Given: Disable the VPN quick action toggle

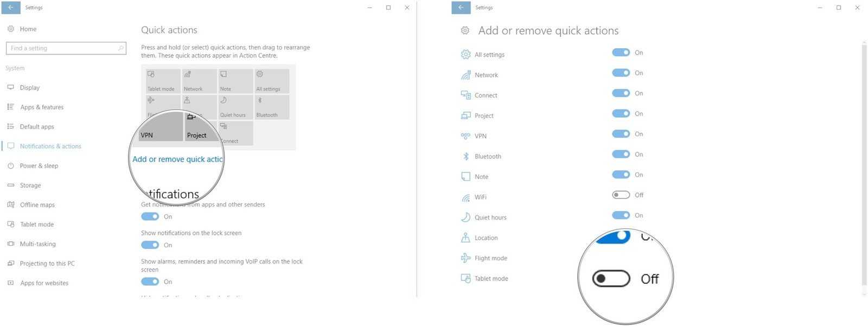Looking at the screenshot, I should [x=621, y=134].
